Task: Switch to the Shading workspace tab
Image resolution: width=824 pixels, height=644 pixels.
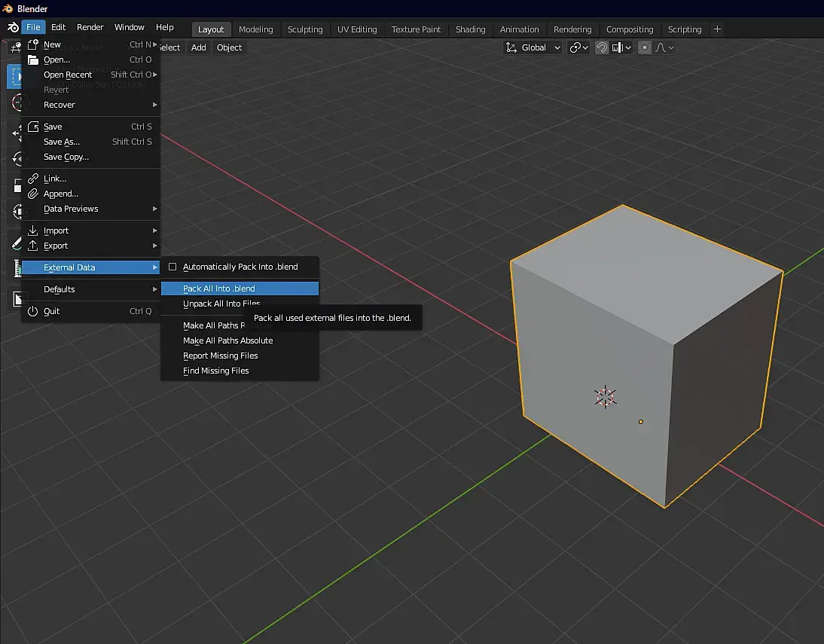Action: tap(470, 29)
